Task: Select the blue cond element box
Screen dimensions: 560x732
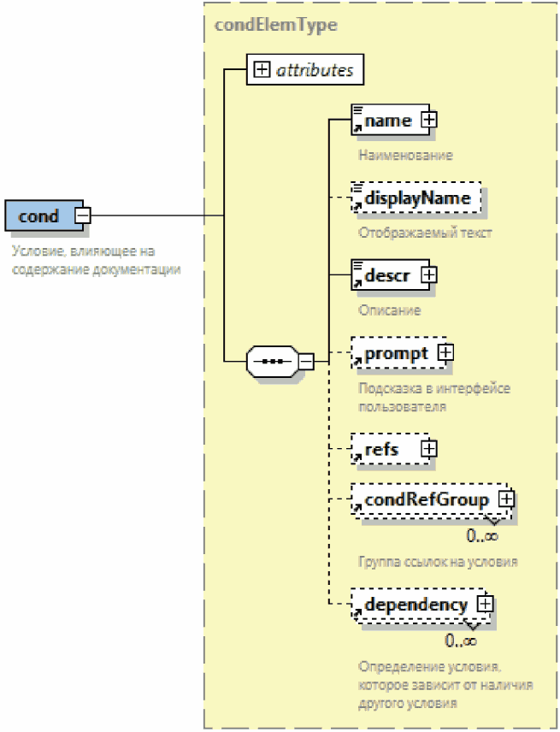Action: click(40, 215)
